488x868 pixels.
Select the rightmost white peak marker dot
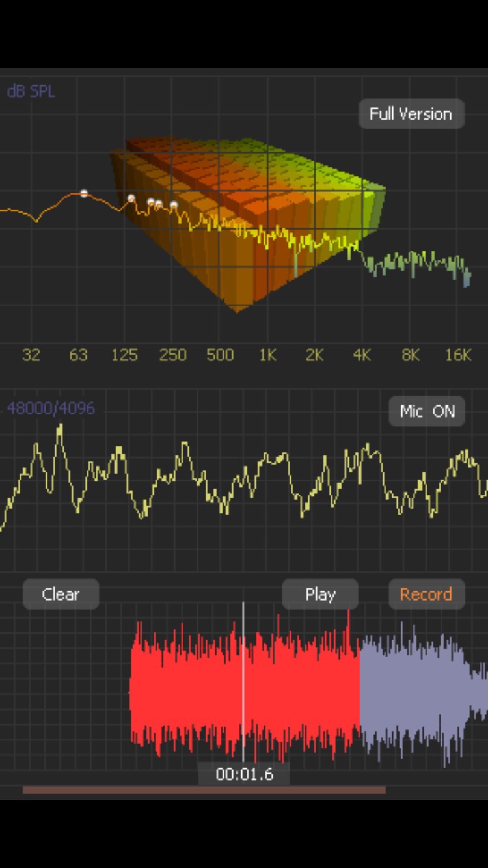tap(174, 205)
